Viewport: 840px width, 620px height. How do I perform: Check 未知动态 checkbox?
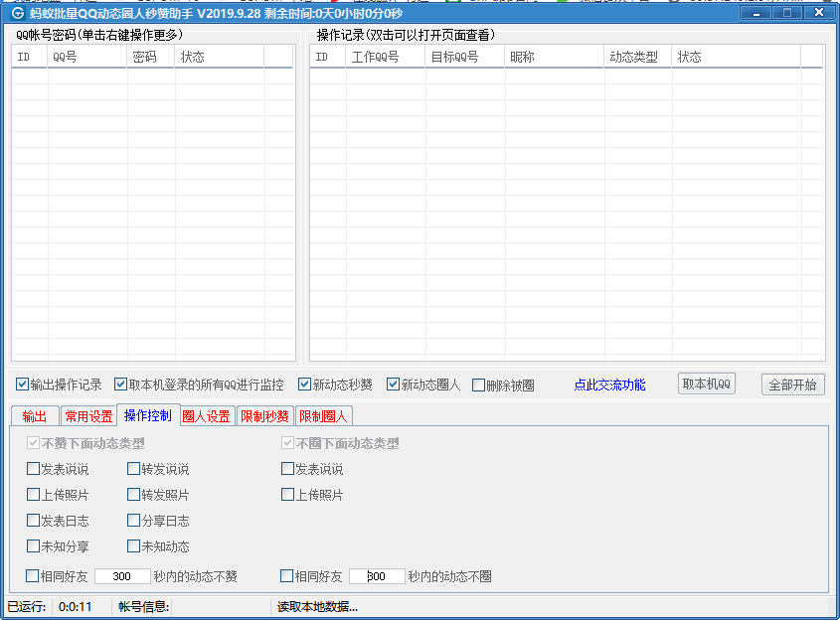click(x=133, y=546)
